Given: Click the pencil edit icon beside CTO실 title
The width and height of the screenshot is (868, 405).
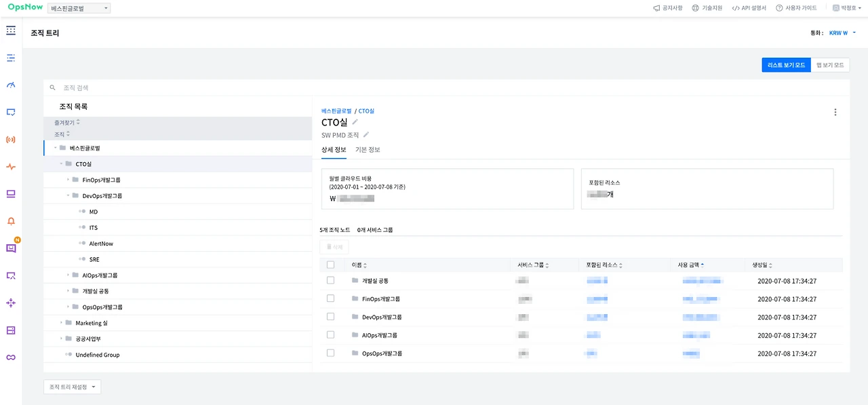Looking at the screenshot, I should (355, 122).
